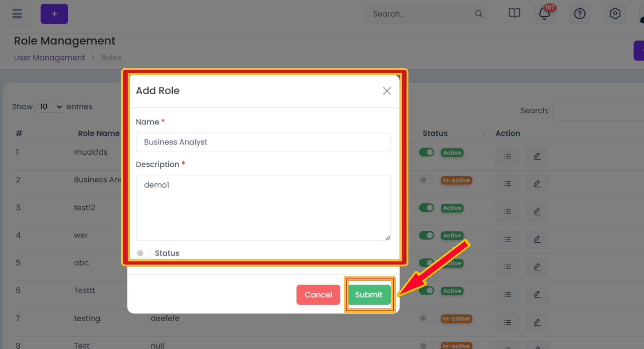Open the help question mark icon

pyautogui.click(x=580, y=14)
